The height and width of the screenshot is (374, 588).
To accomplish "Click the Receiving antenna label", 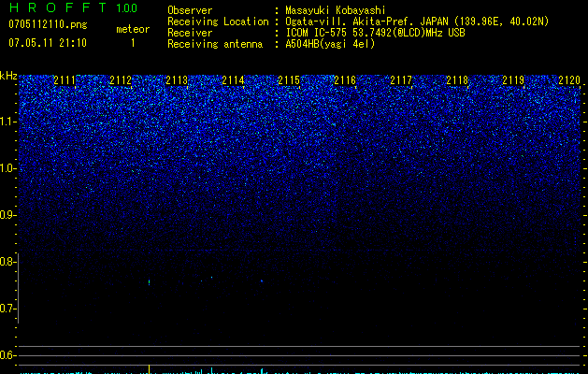I will tap(215, 44).
